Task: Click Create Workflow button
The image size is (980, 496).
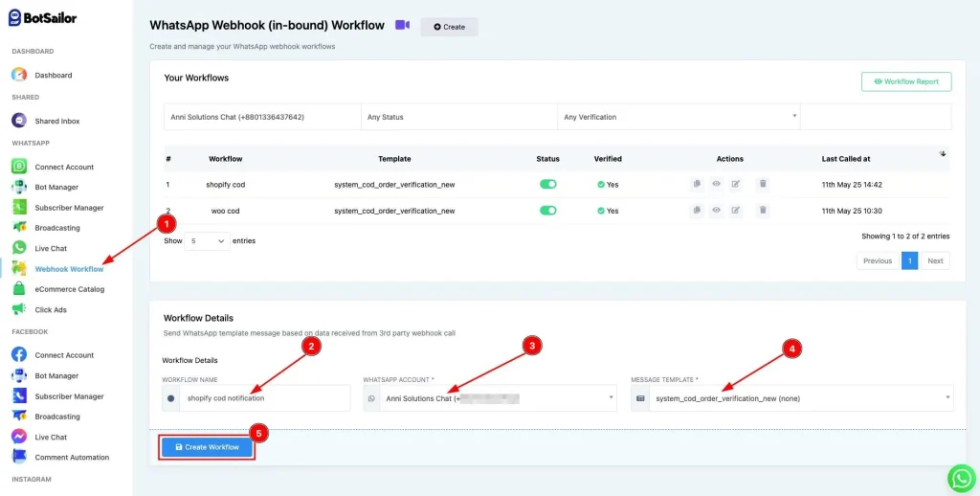Action: click(x=207, y=447)
